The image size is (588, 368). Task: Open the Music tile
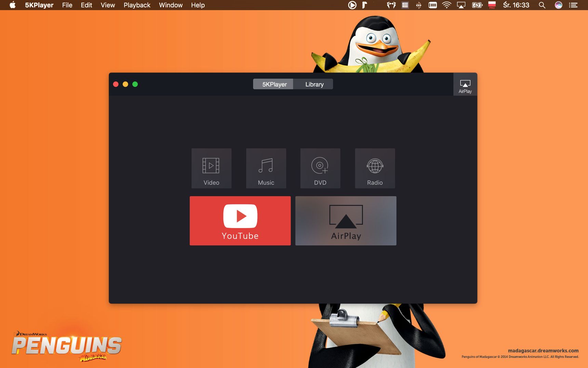266,168
